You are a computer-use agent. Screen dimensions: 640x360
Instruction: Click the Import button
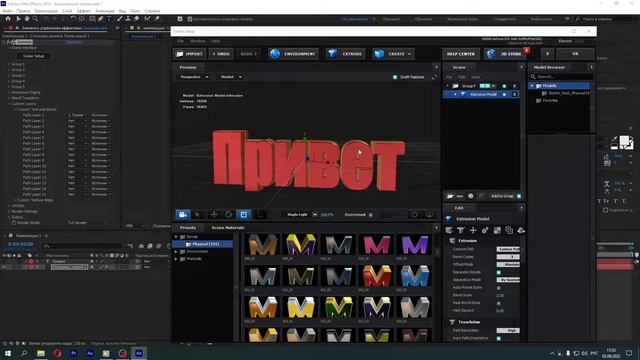tap(190, 54)
